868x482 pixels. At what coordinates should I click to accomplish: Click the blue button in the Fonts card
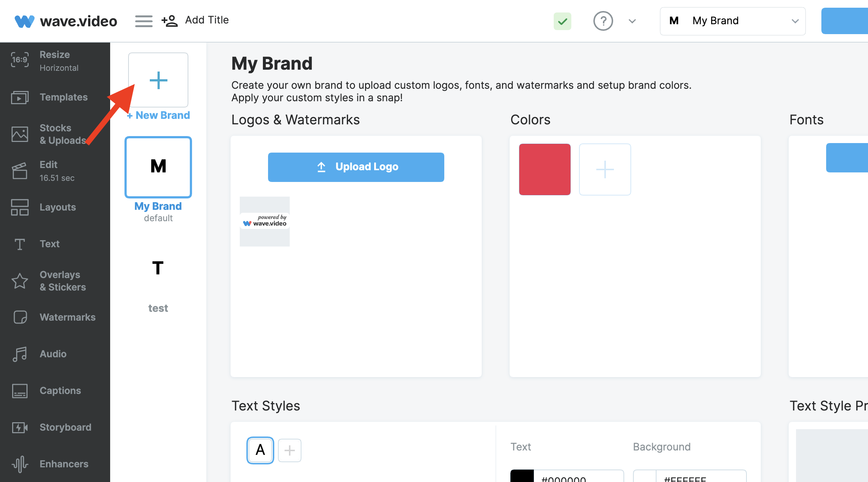tap(847, 158)
